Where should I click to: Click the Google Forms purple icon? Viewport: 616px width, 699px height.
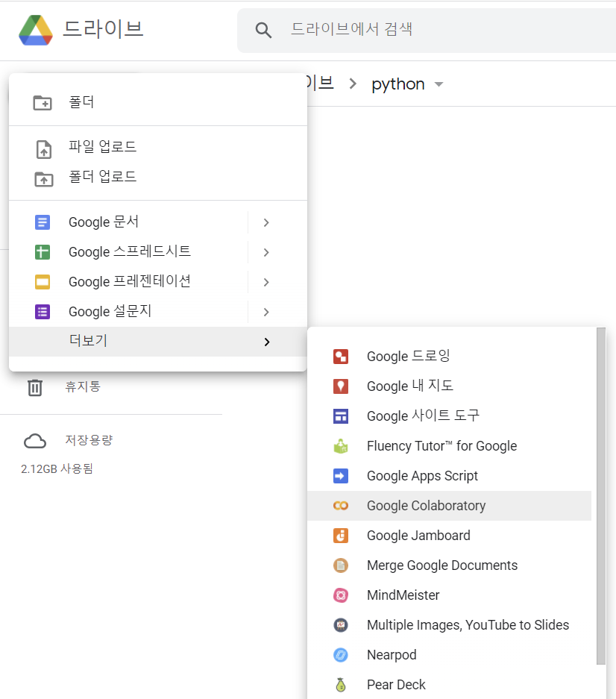(x=43, y=312)
